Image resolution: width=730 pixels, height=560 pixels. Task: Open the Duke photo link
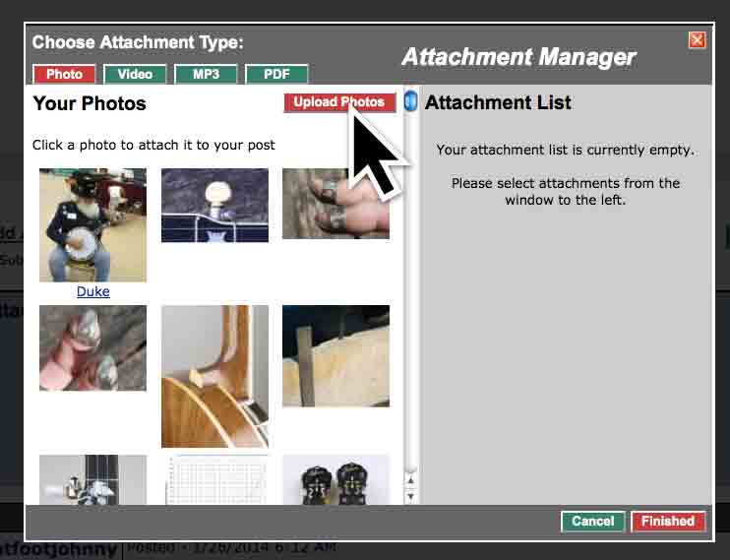(x=93, y=291)
